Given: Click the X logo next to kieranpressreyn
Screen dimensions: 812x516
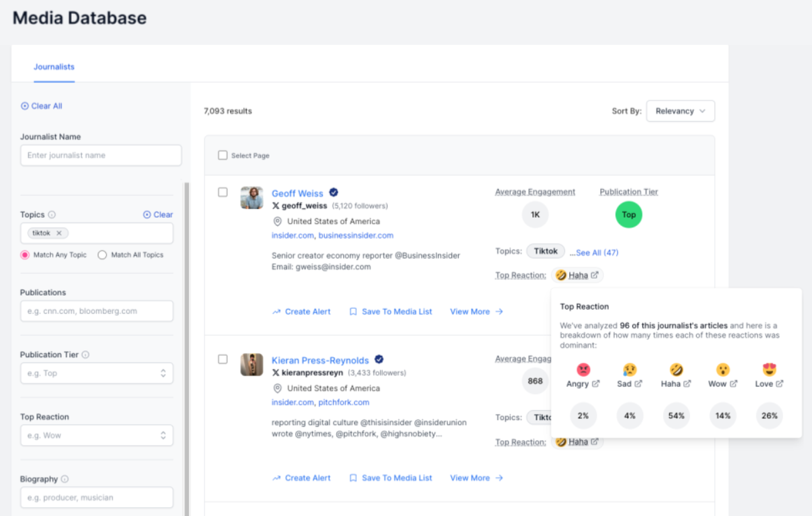Looking at the screenshot, I should click(x=276, y=373).
